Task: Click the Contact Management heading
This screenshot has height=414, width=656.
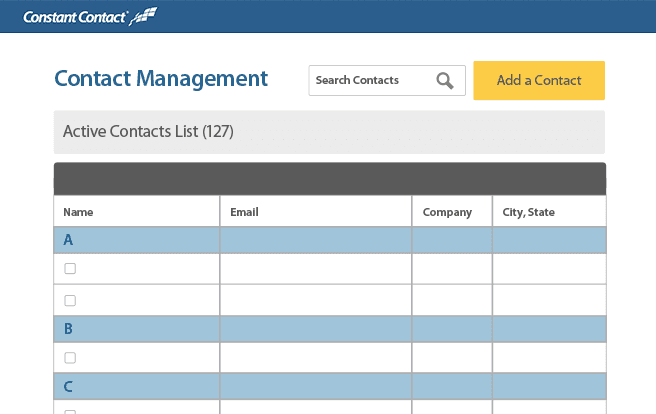Action: [x=161, y=79]
